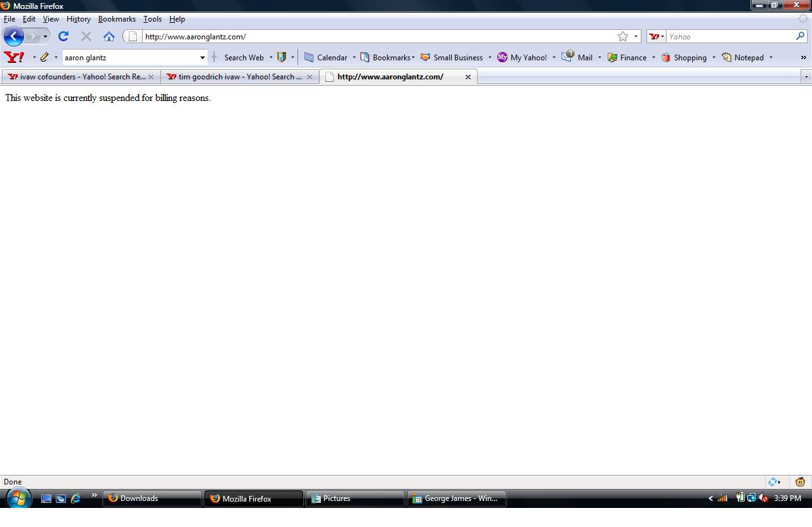Viewport: 812px width, 527px height.
Task: Switch to ivaw cofounders search tab
Action: (76, 77)
